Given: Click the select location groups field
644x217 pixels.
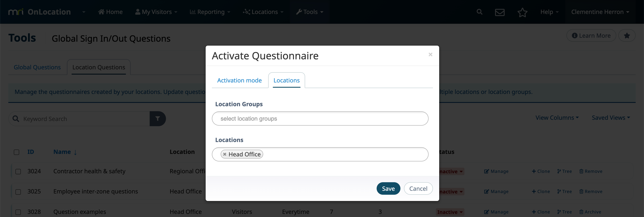Looking at the screenshot, I should 320,119.
